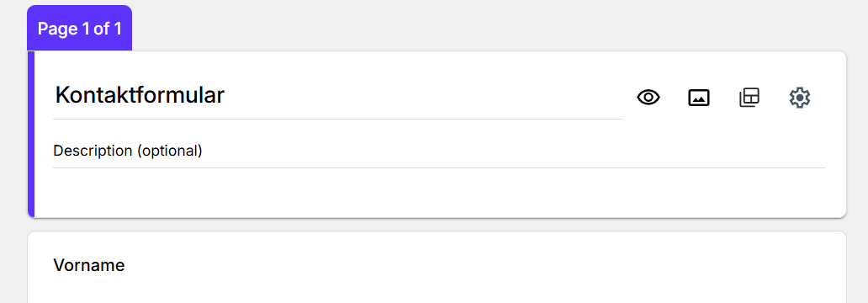Open form settings gear icon
Image resolution: width=868 pixels, height=303 pixels.
click(x=799, y=98)
